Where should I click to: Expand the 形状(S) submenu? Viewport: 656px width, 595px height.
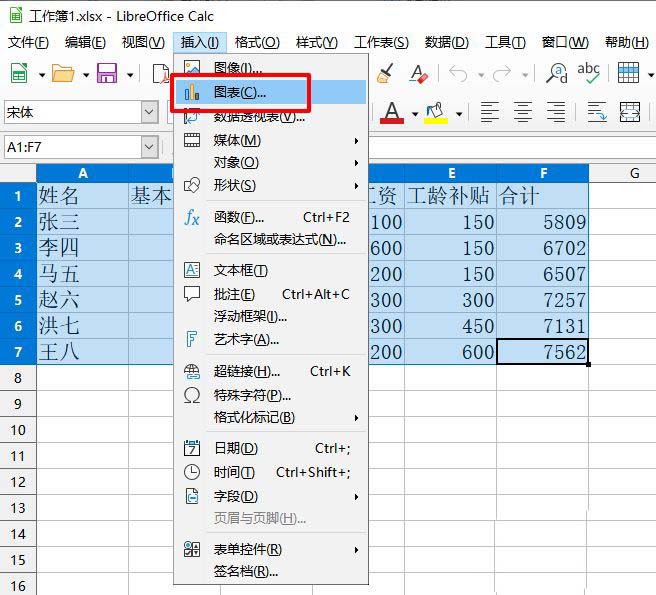(271, 185)
